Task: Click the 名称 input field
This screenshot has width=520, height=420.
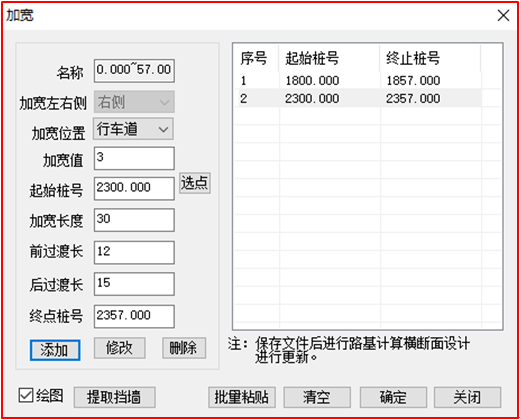Action: point(134,71)
